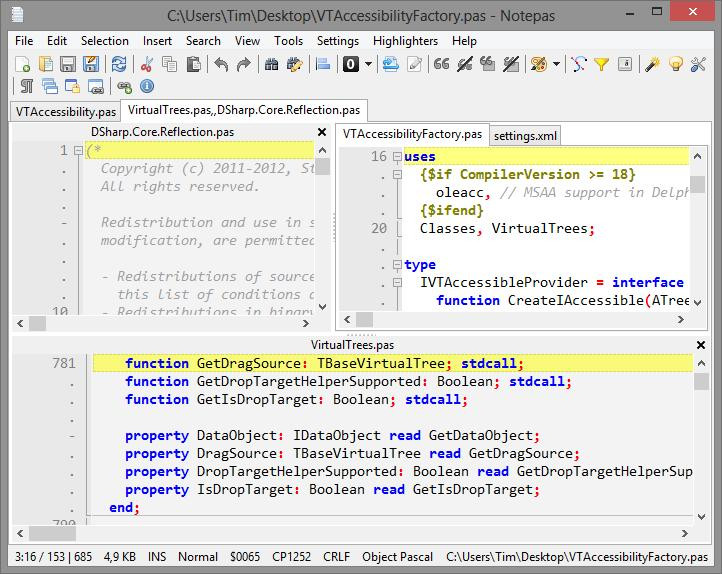722x574 pixels.
Task: Click the Save As floppy with pencil icon
Action: point(91,64)
